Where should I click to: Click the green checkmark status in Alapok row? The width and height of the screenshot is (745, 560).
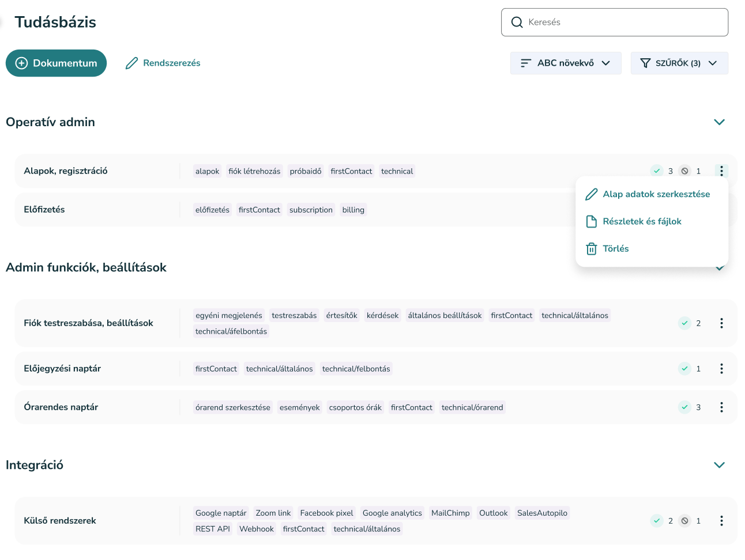click(x=657, y=171)
